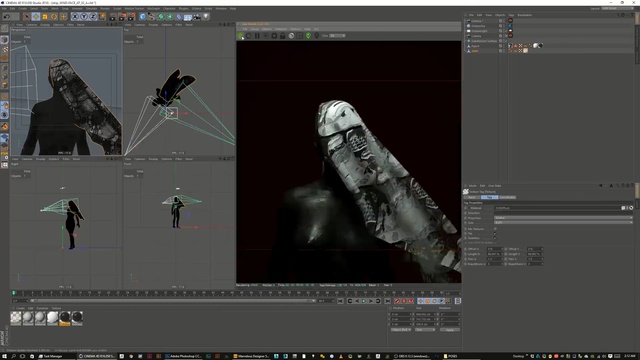Select the first checkered material thumbnail
640x360 pixels.
(x=16, y=318)
